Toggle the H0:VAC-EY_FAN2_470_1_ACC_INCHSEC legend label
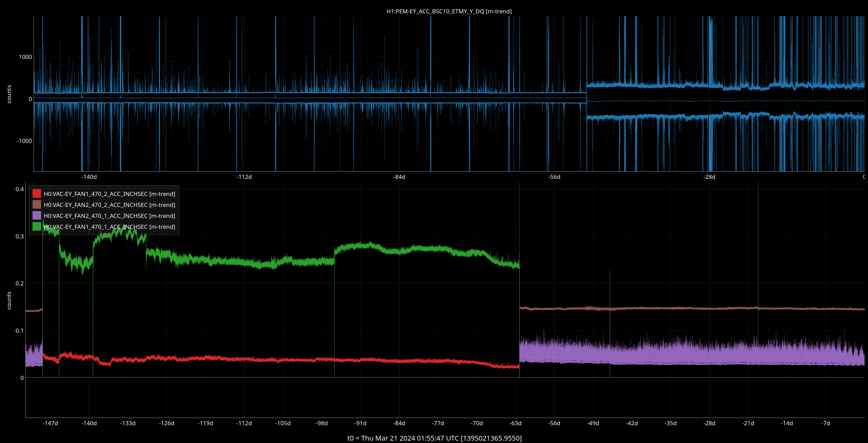This screenshot has height=443, width=868. point(109,216)
